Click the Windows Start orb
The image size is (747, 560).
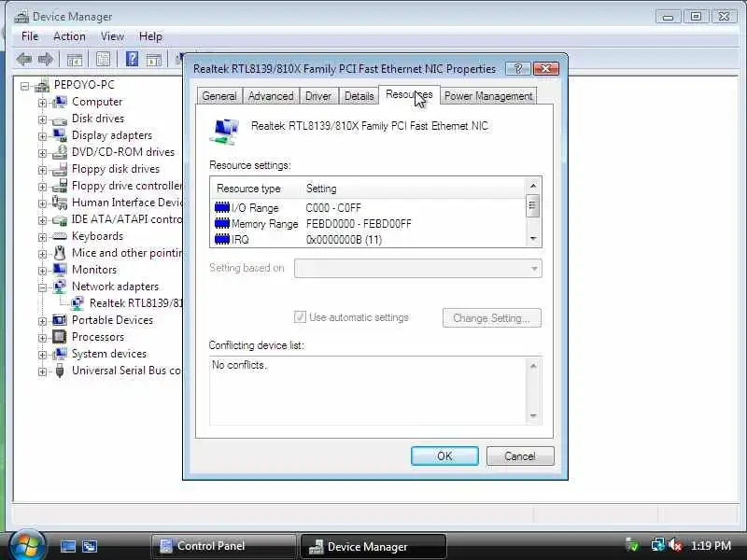tap(27, 545)
